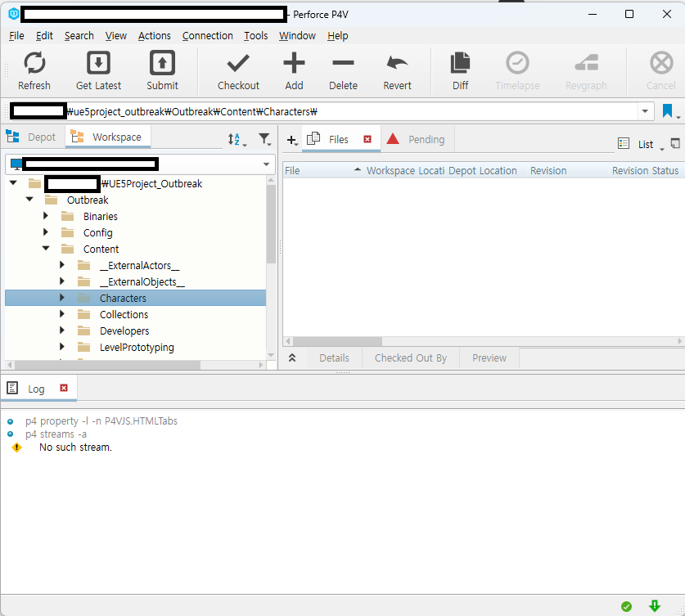Expand the __ExternalObjects__ folder
This screenshot has height=616, width=685.
[x=61, y=281]
